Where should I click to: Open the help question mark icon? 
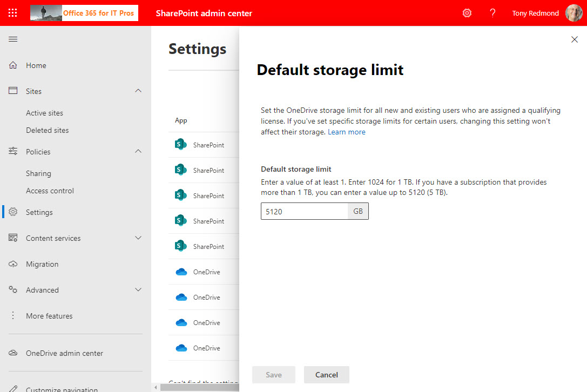point(492,13)
